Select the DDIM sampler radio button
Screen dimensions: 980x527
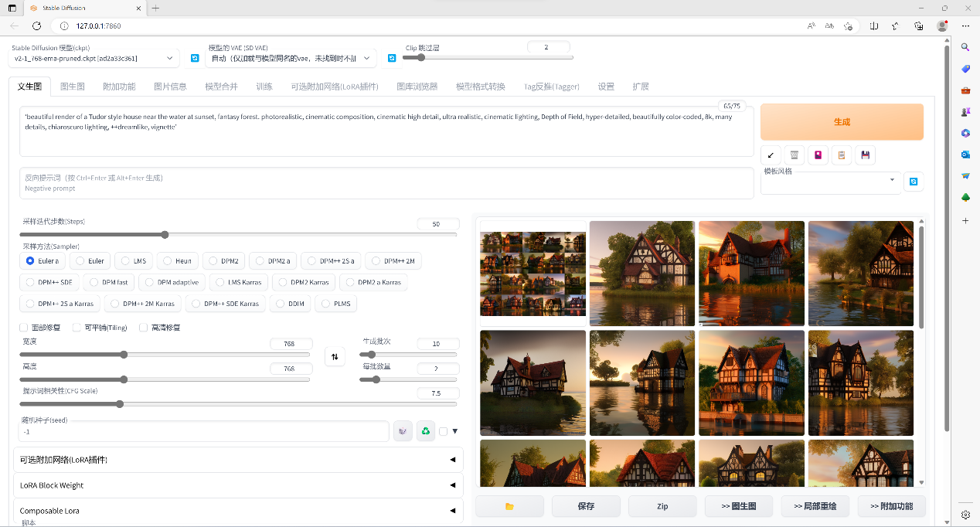[289, 304]
